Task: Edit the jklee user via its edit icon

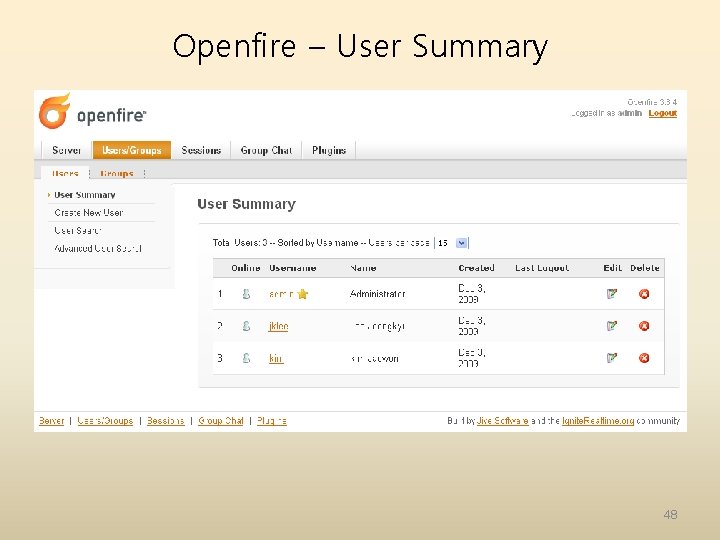Action: pyautogui.click(x=612, y=326)
